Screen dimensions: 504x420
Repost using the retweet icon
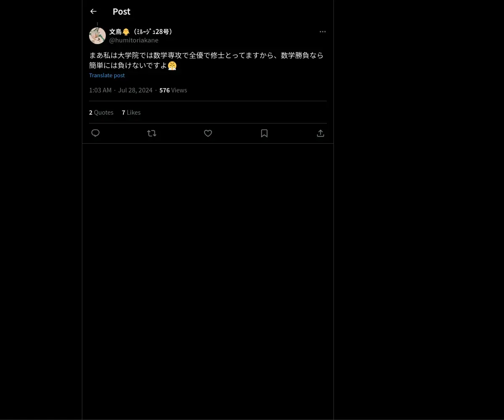152,133
